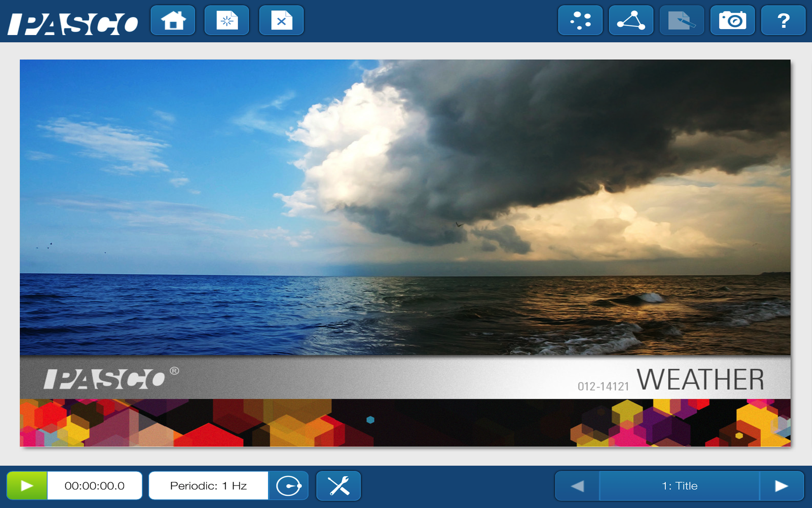Viewport: 812px width, 508px height.
Task: Take a snapshot with the camera icon
Action: pos(732,20)
